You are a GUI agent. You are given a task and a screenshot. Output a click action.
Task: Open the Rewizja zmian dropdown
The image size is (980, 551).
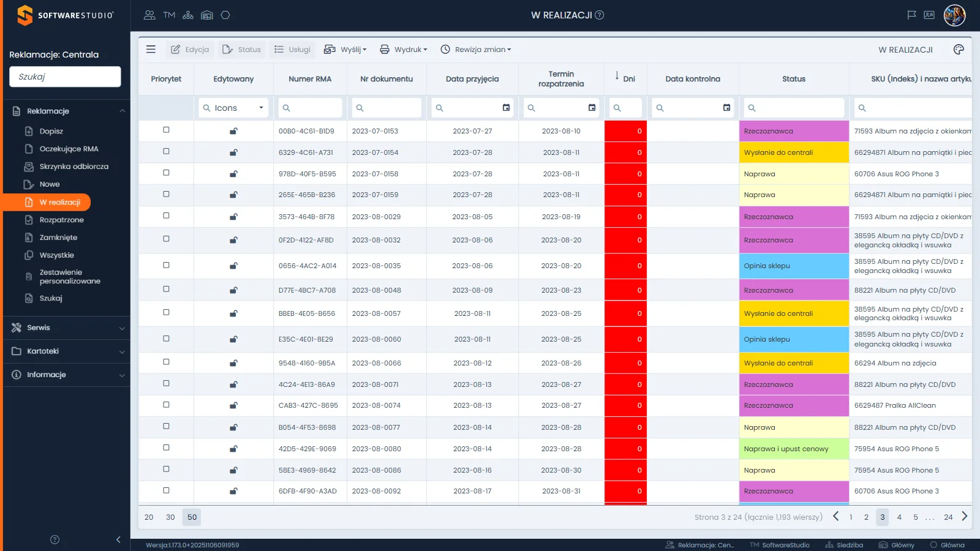[x=476, y=50]
